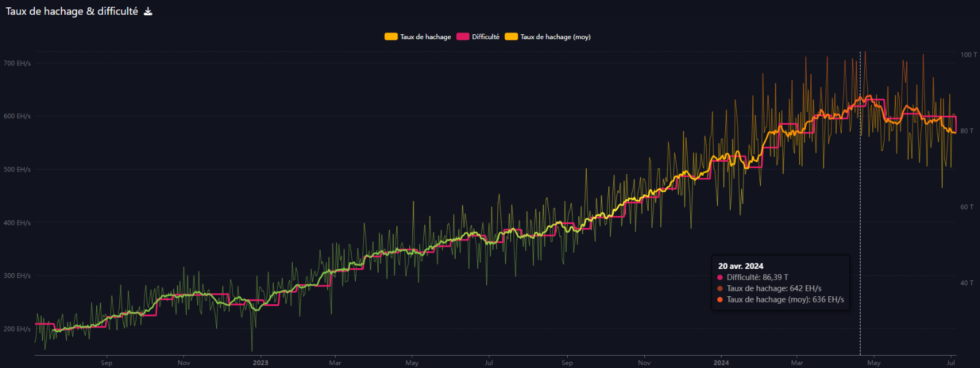Click the 200 EH/s axis label

coord(17,329)
